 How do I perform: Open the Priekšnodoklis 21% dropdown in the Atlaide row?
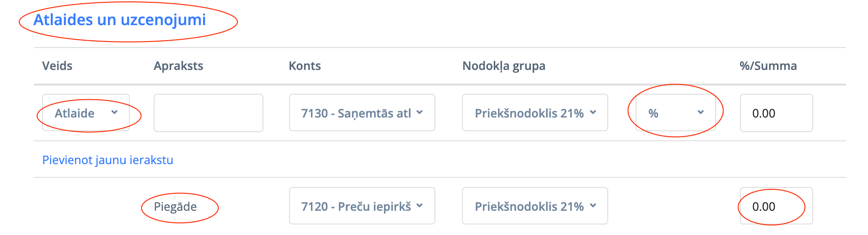tap(535, 113)
